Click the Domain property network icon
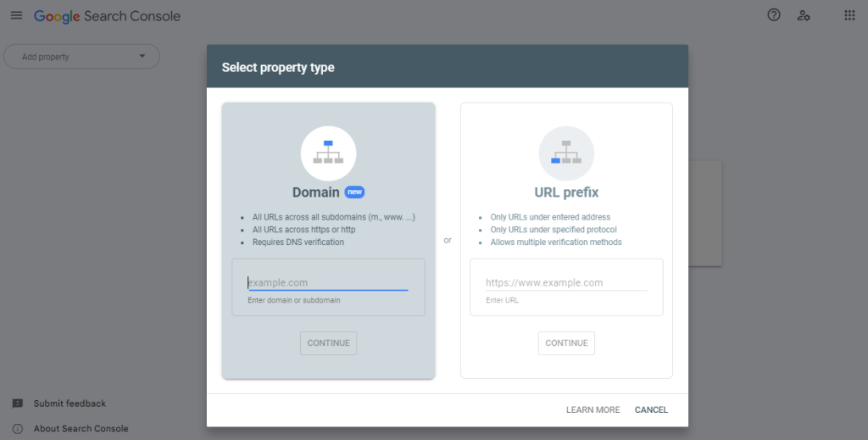 [x=328, y=153]
